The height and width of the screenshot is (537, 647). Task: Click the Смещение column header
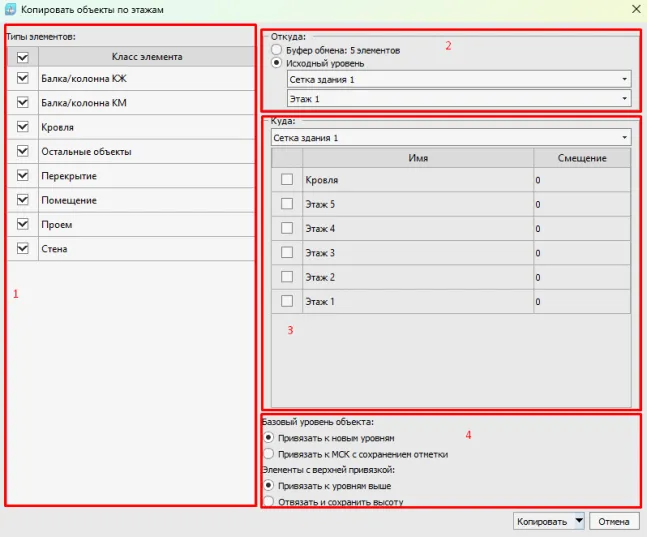tap(581, 158)
